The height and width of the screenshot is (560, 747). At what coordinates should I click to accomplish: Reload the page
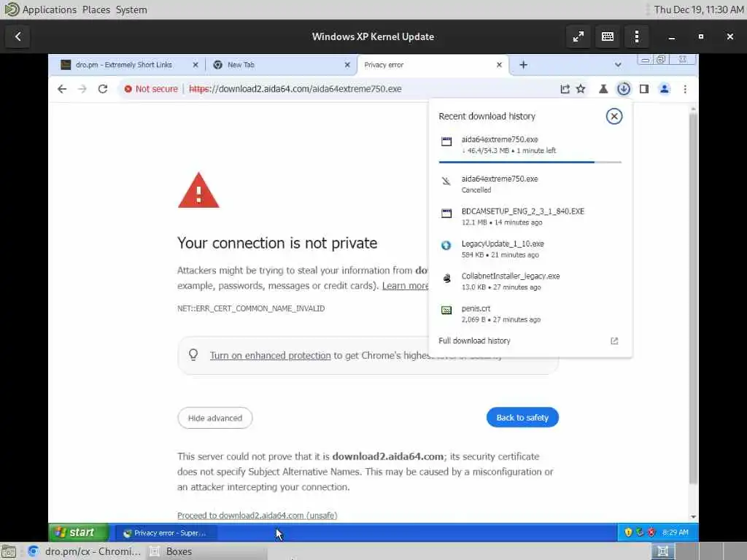point(102,89)
